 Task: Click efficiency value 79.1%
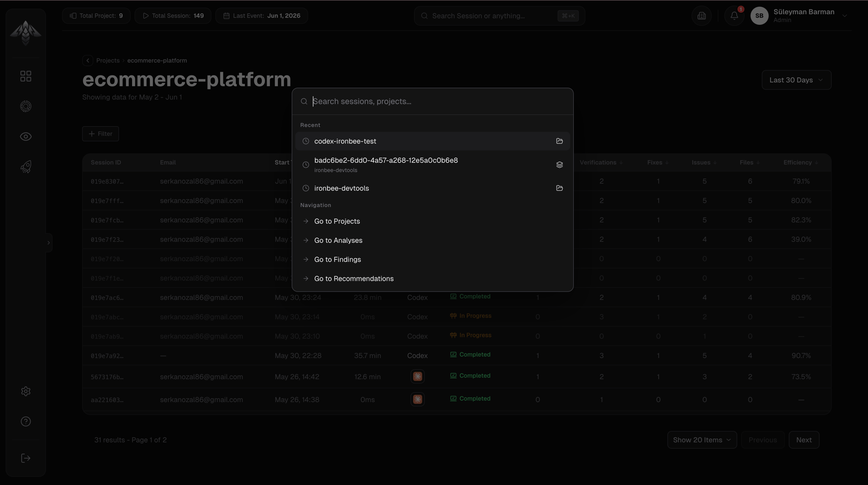(x=801, y=181)
